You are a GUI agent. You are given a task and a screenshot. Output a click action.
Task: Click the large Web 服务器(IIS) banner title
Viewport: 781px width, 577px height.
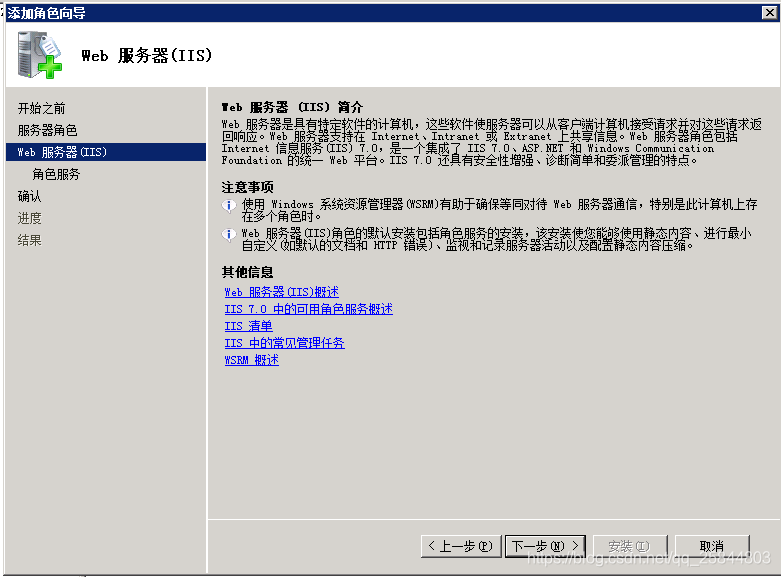coord(147,55)
